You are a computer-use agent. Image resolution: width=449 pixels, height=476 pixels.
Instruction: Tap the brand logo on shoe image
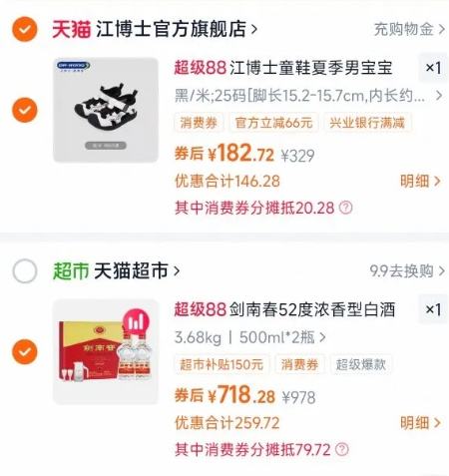(x=73, y=66)
